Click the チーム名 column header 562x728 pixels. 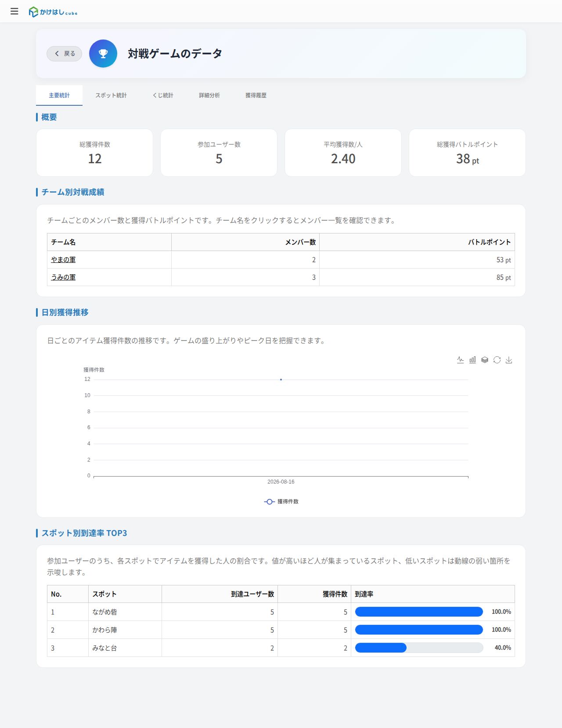pyautogui.click(x=109, y=242)
